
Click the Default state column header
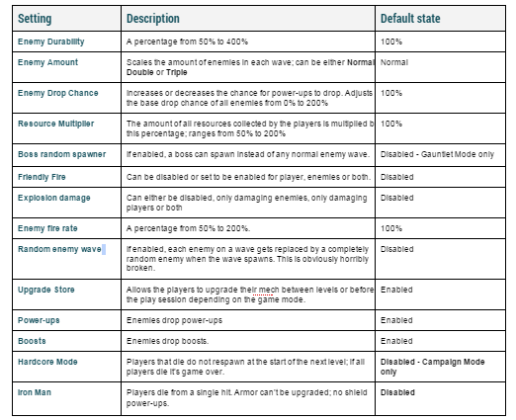[410, 19]
